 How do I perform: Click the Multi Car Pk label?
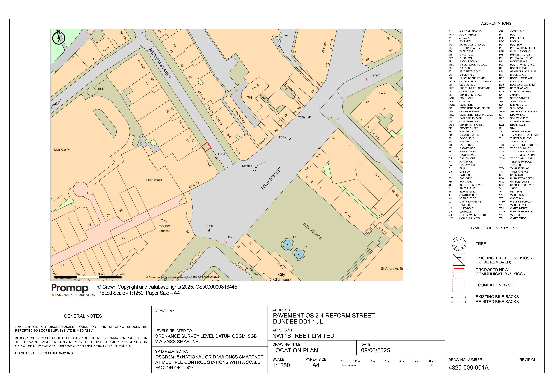point(62,150)
